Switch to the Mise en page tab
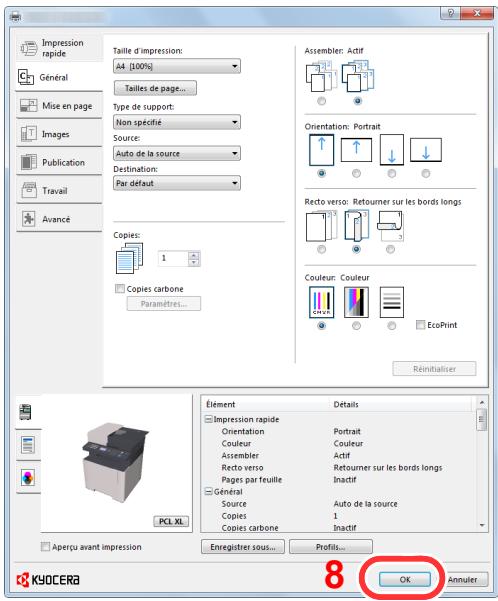 [x=59, y=106]
